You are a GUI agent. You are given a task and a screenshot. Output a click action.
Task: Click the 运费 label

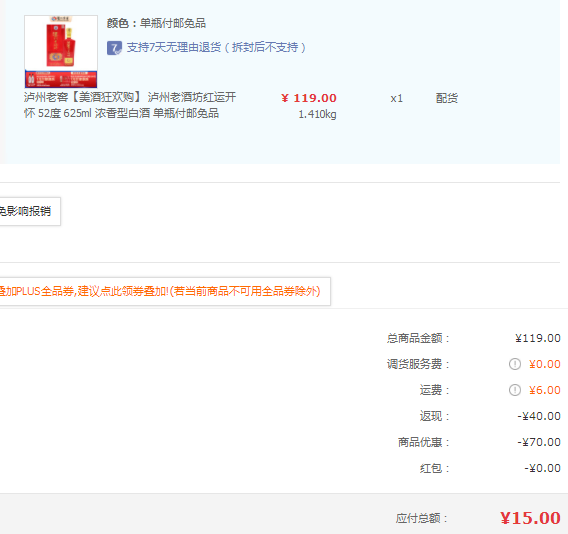click(435, 390)
